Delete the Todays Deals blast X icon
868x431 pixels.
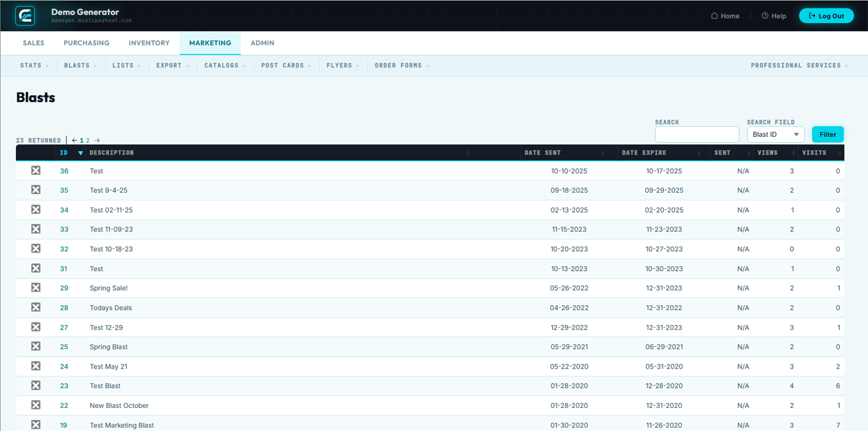coord(36,307)
